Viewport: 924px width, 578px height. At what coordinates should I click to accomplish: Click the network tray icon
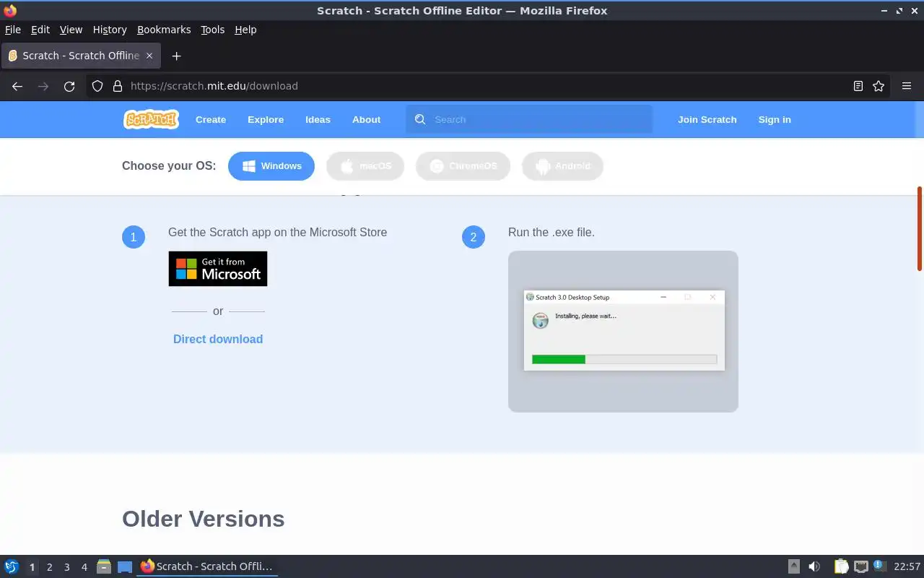click(860, 566)
